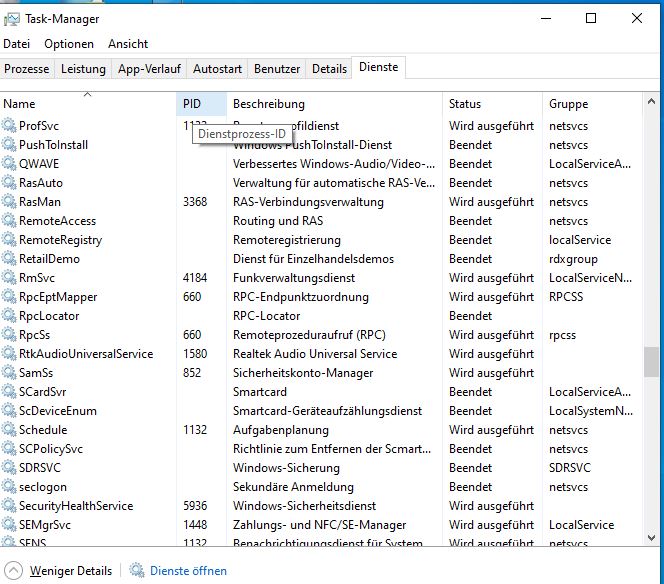Sort services by the Name column header
664x584 pixels.
[x=88, y=104]
